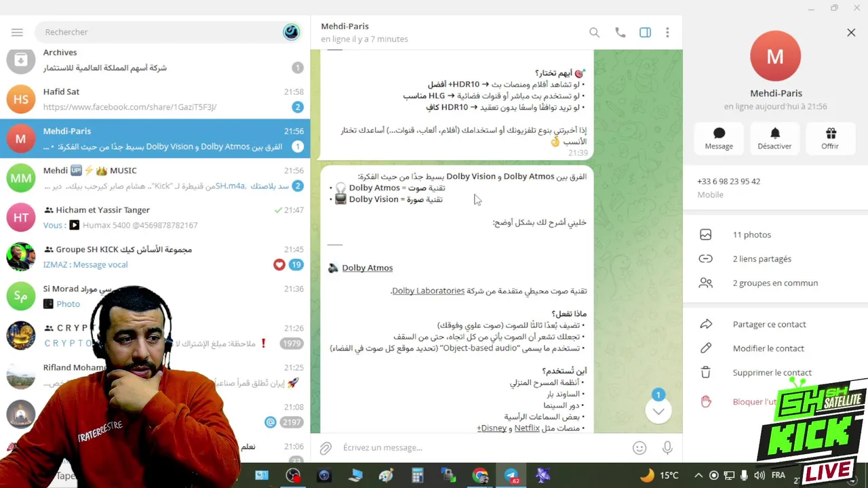This screenshot has width=868, height=488.
Task: Click the red heart reaction badge
Action: 279,265
